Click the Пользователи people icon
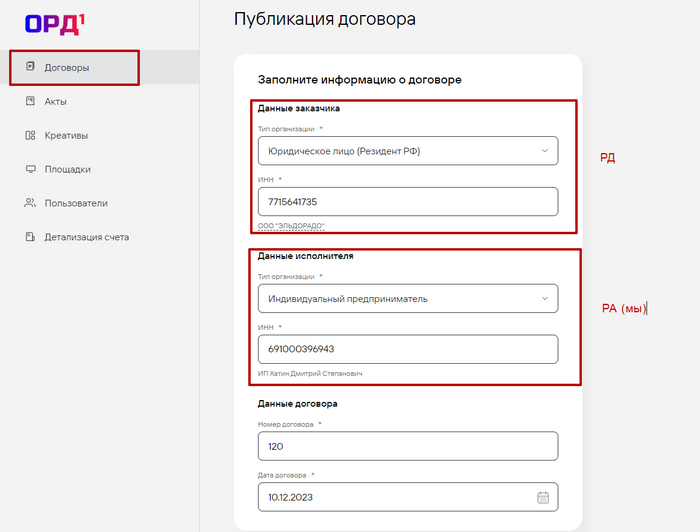The image size is (700, 532). point(30,203)
